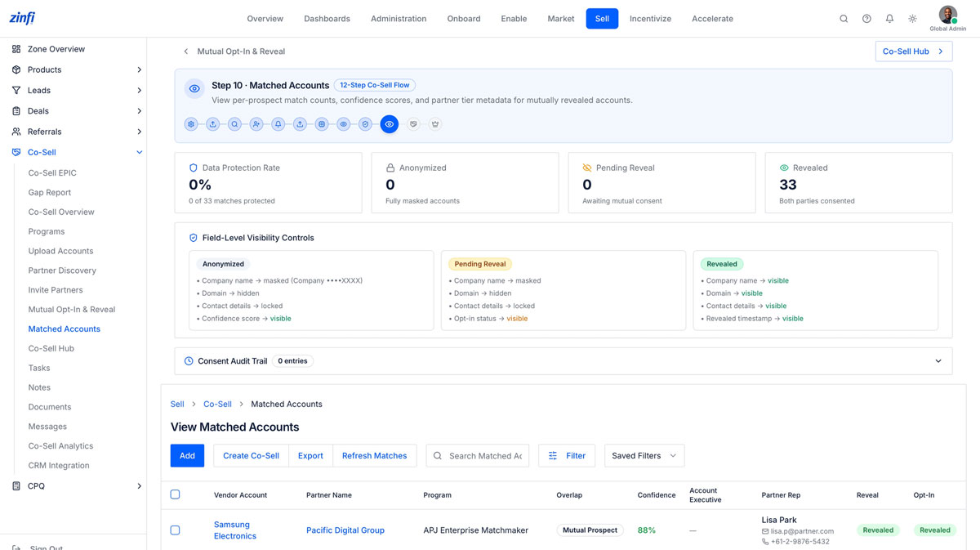Open notifications bell in header
This screenshot has height=550, width=980.
pyautogui.click(x=889, y=19)
